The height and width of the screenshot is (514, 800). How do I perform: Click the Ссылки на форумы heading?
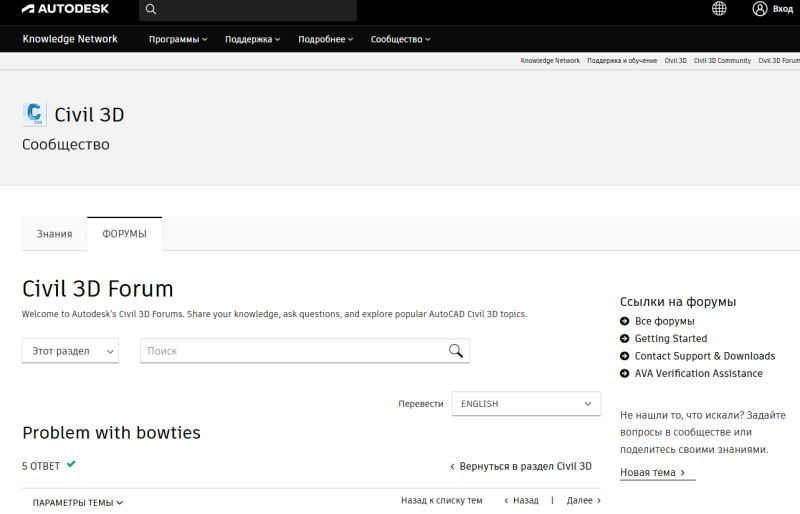tap(678, 302)
